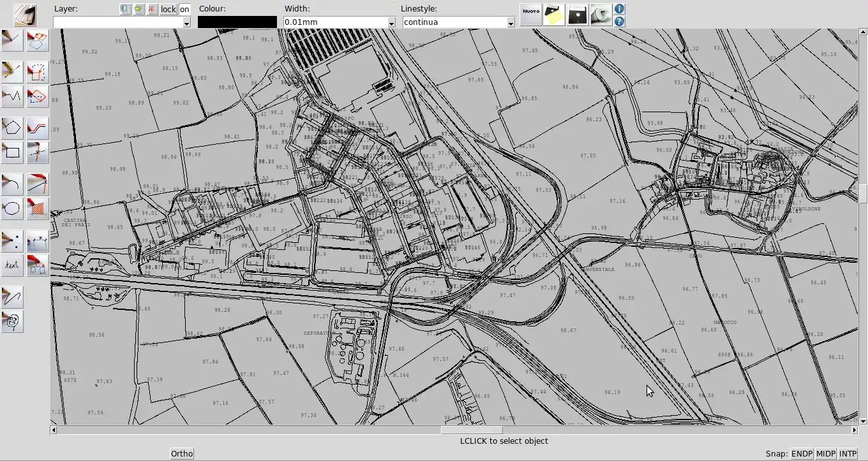The height and width of the screenshot is (461, 868).
Task: Expand the Width dropdown
Action: point(391,22)
